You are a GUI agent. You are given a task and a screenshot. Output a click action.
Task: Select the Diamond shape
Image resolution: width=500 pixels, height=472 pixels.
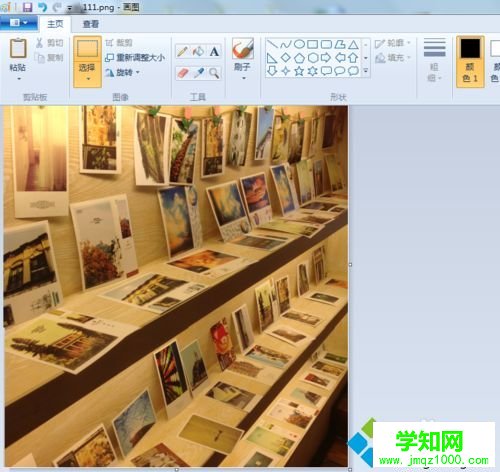click(286, 58)
